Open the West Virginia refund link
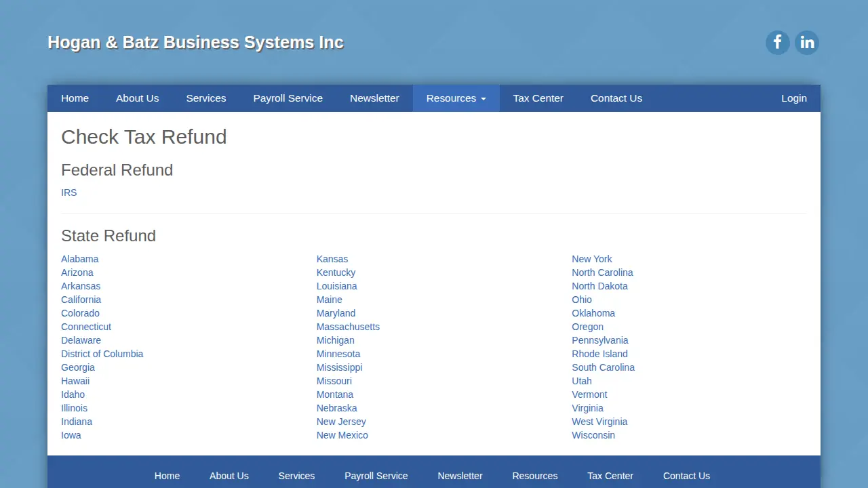 click(x=599, y=422)
